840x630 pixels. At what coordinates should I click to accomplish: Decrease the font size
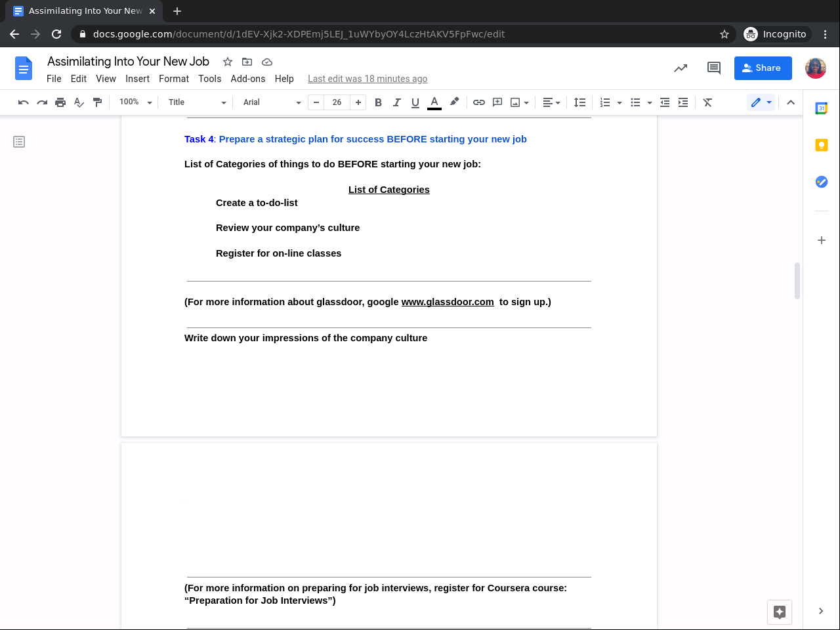(x=316, y=102)
